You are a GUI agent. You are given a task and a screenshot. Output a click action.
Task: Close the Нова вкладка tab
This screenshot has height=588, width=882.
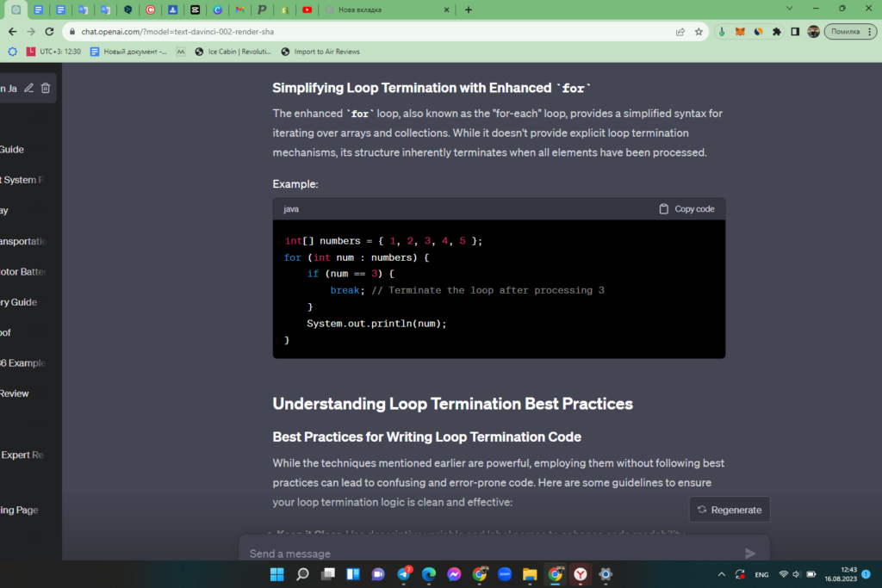[x=447, y=9]
